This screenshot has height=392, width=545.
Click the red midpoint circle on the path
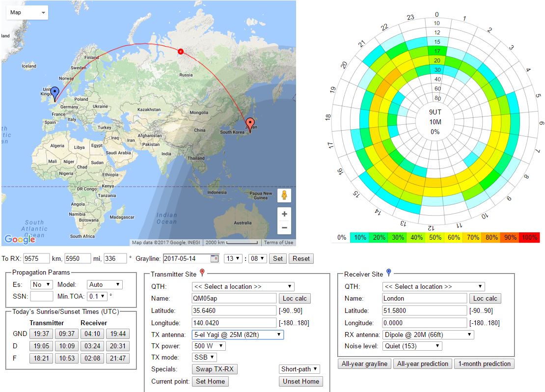pyautogui.click(x=180, y=51)
